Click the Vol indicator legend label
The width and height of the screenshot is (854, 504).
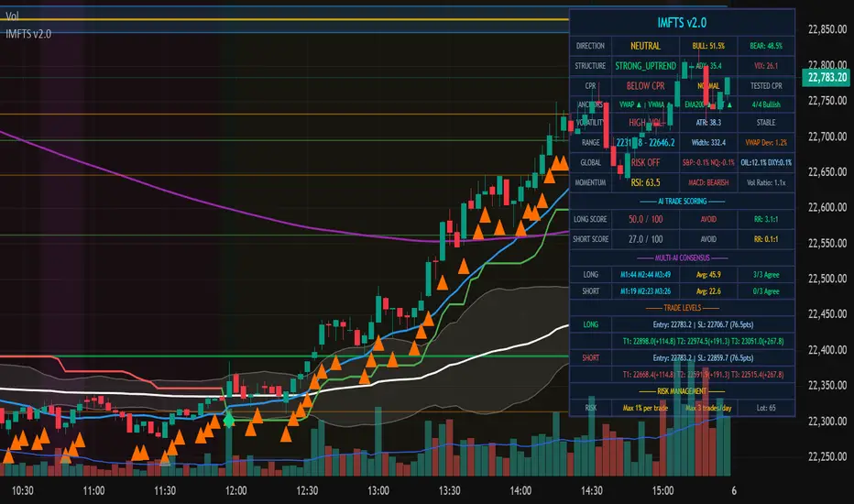coord(12,16)
